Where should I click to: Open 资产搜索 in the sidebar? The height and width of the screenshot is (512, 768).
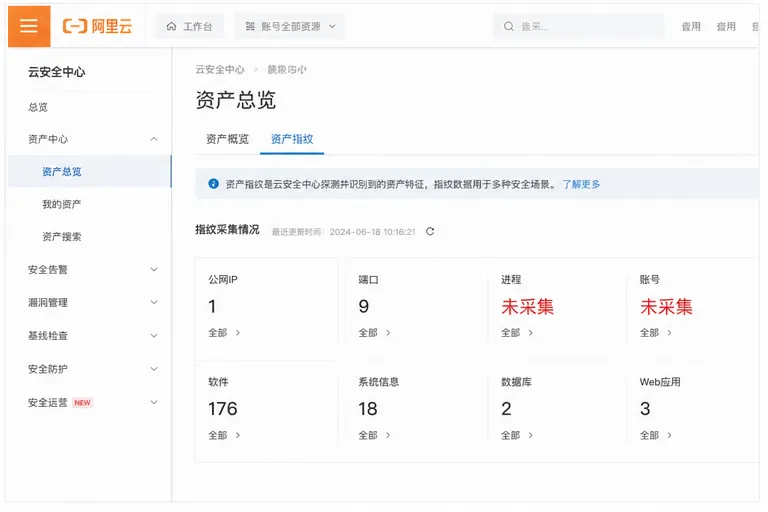[x=62, y=237]
